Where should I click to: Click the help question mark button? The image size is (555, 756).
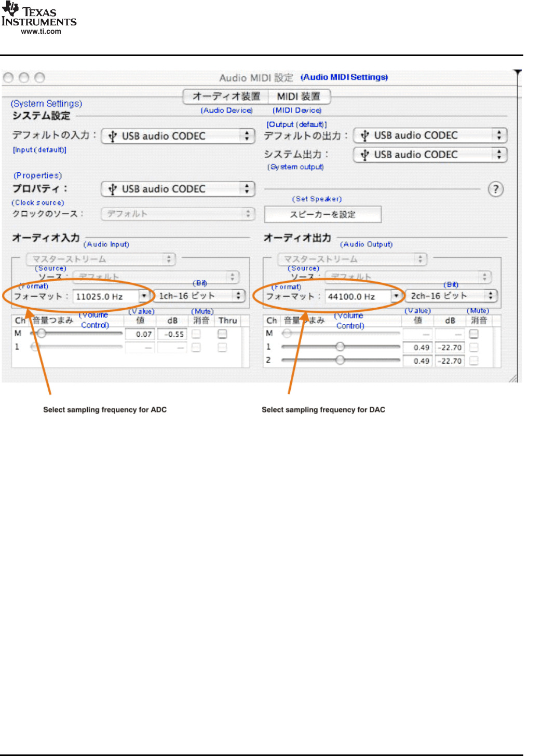(495, 189)
